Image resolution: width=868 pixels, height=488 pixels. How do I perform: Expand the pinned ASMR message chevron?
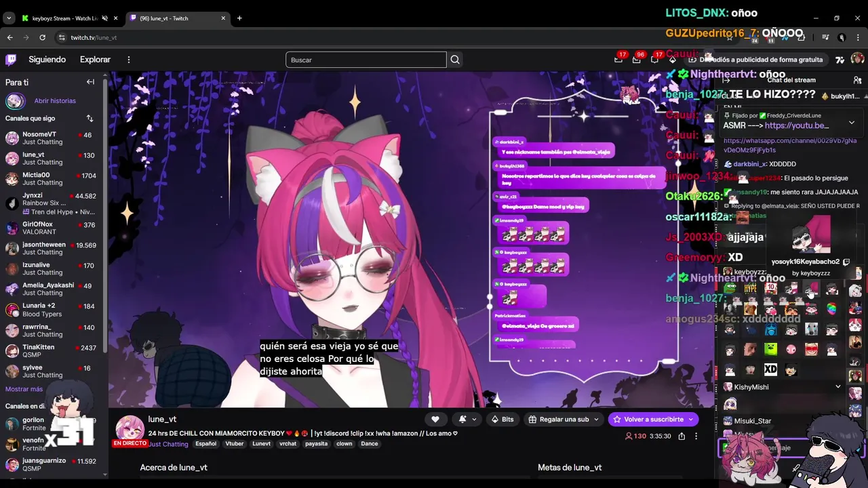click(x=852, y=123)
